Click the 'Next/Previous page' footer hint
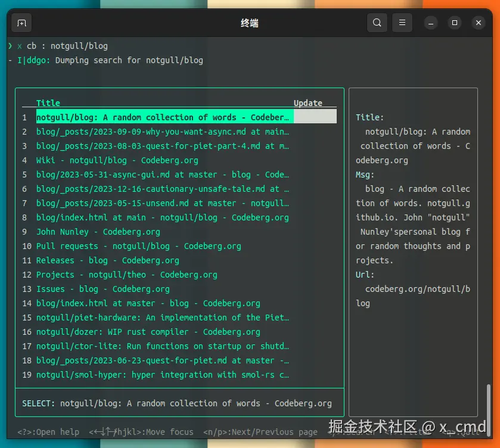 (260, 432)
